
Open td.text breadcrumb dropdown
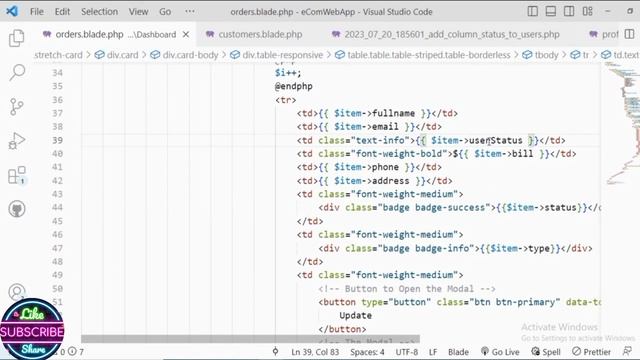[620, 55]
